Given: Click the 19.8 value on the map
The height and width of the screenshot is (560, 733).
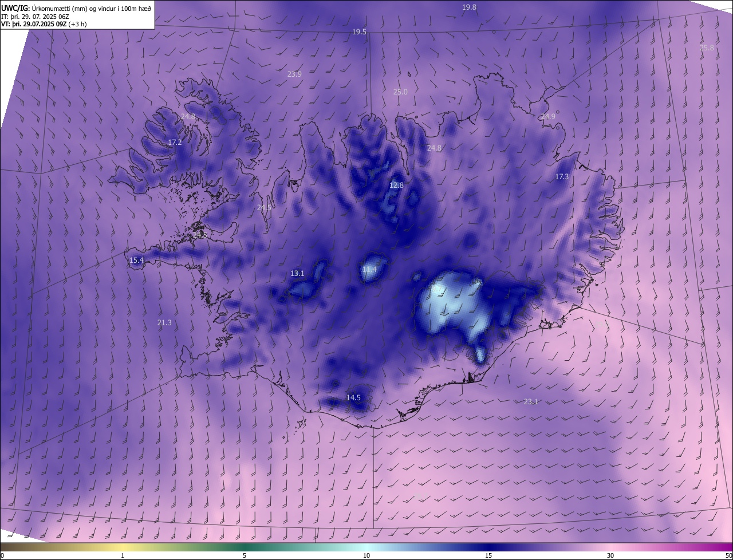Looking at the screenshot, I should 469,7.
